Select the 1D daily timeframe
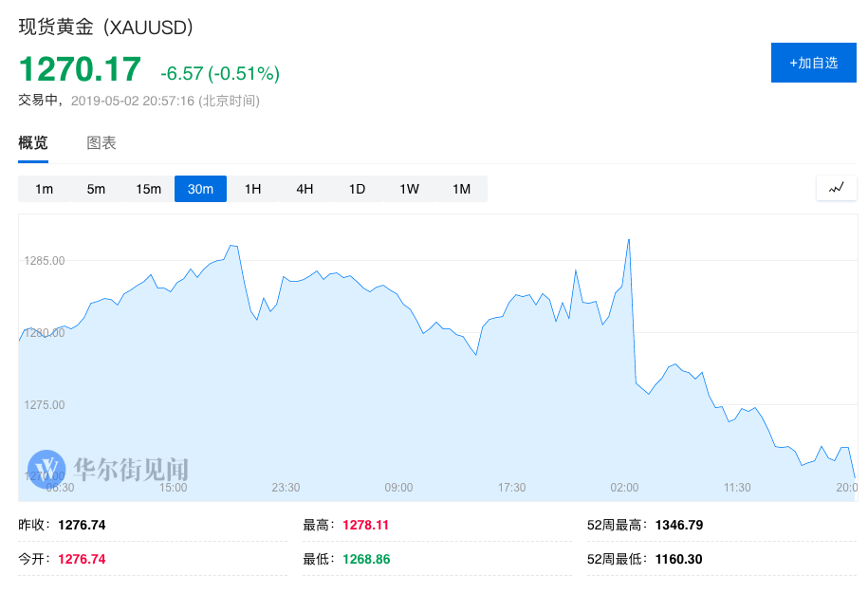 357,189
